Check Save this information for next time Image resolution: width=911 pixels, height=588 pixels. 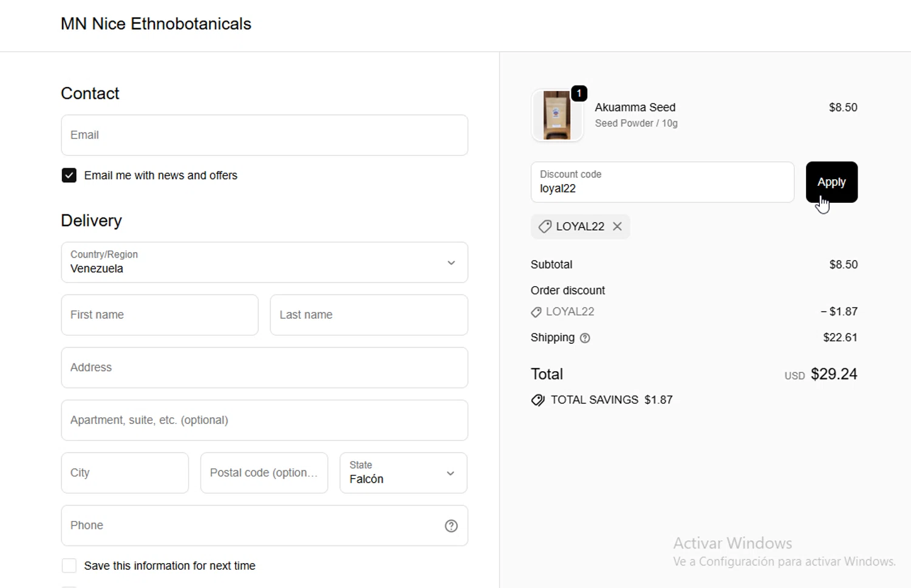(69, 566)
